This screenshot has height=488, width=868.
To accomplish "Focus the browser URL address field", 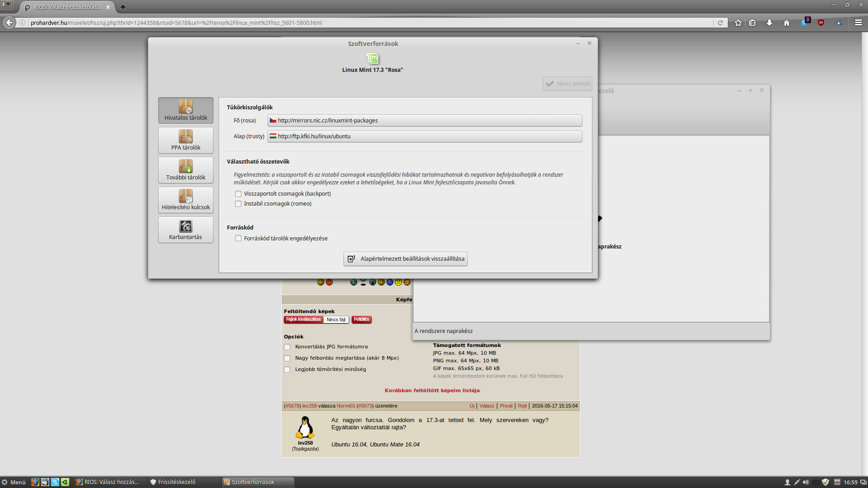I will [371, 23].
